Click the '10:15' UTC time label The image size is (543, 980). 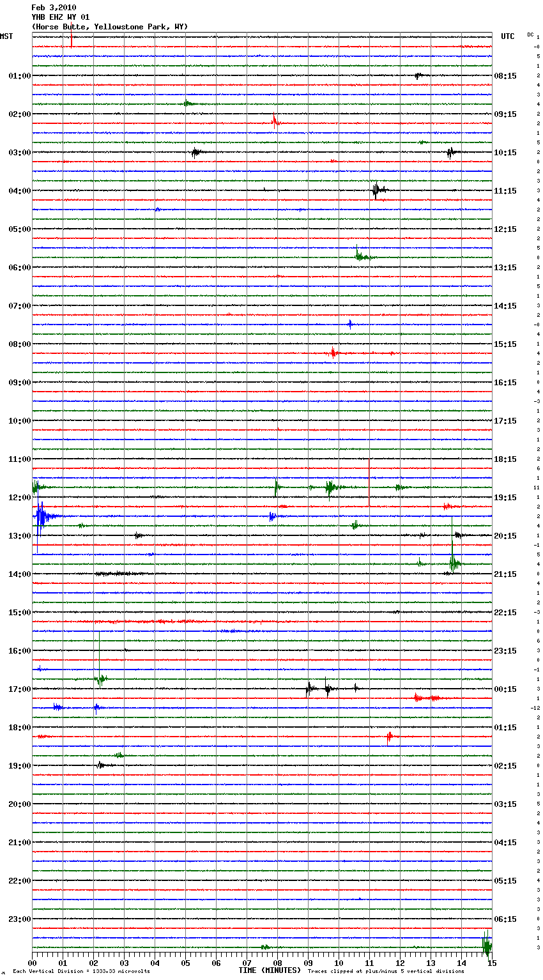coord(505,153)
